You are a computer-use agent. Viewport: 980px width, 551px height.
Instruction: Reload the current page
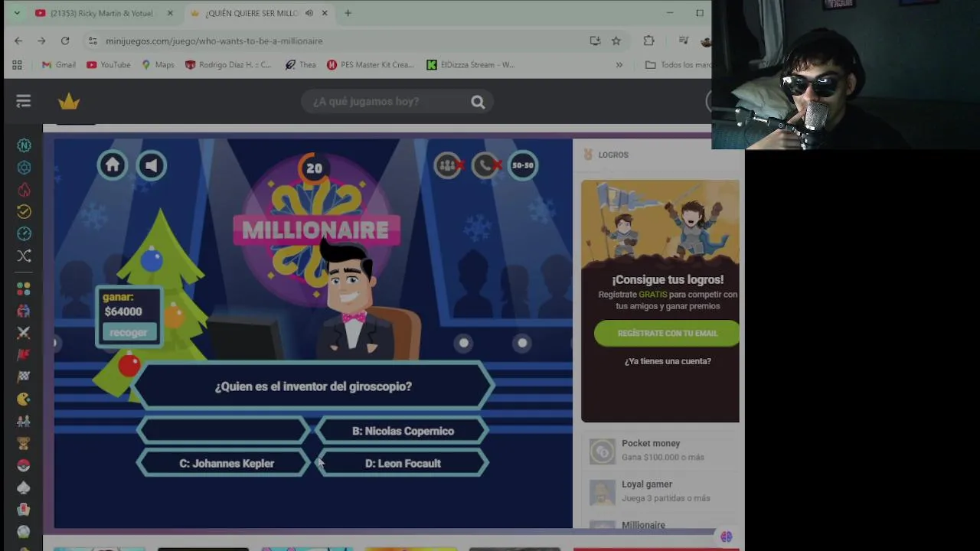click(65, 41)
